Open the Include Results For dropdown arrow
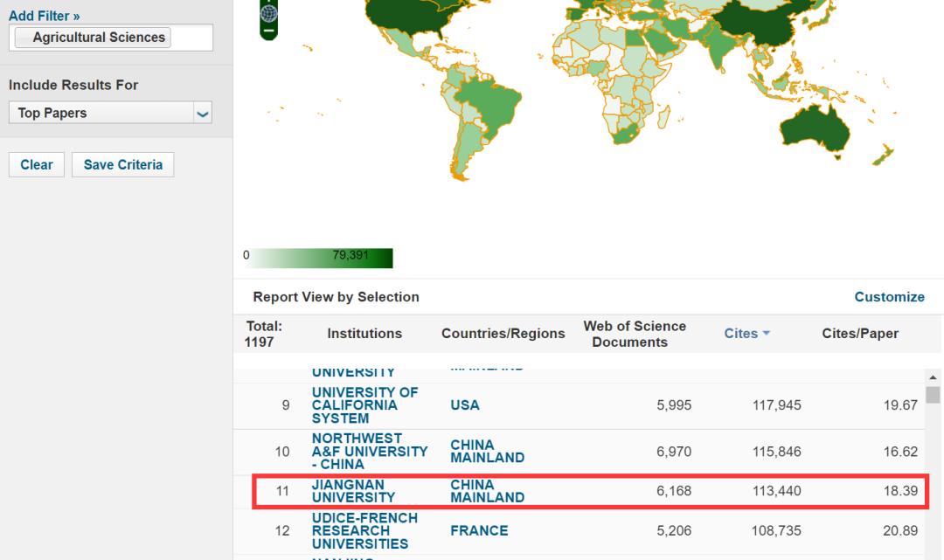Screen dimensions: 944x560 tap(203, 114)
